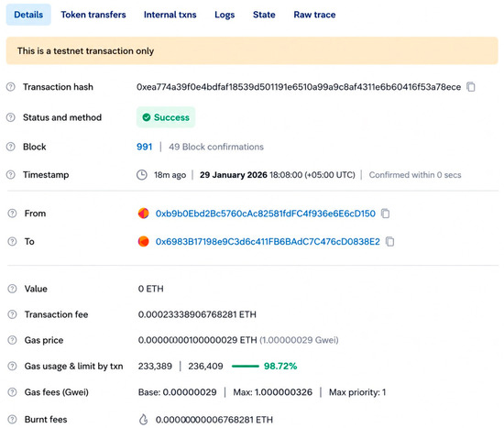Open block 991 link
This screenshot has width=504, height=428.
144,147
